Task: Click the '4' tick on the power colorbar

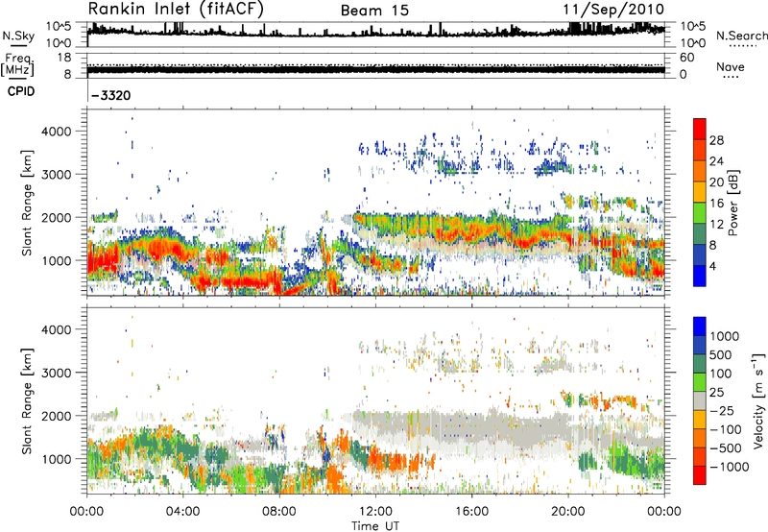Action: click(712, 266)
